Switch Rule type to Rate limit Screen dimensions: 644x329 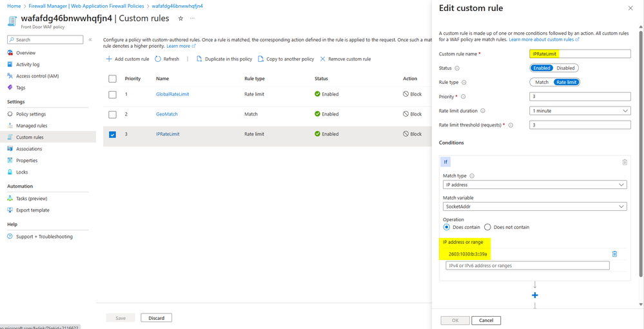tap(567, 83)
